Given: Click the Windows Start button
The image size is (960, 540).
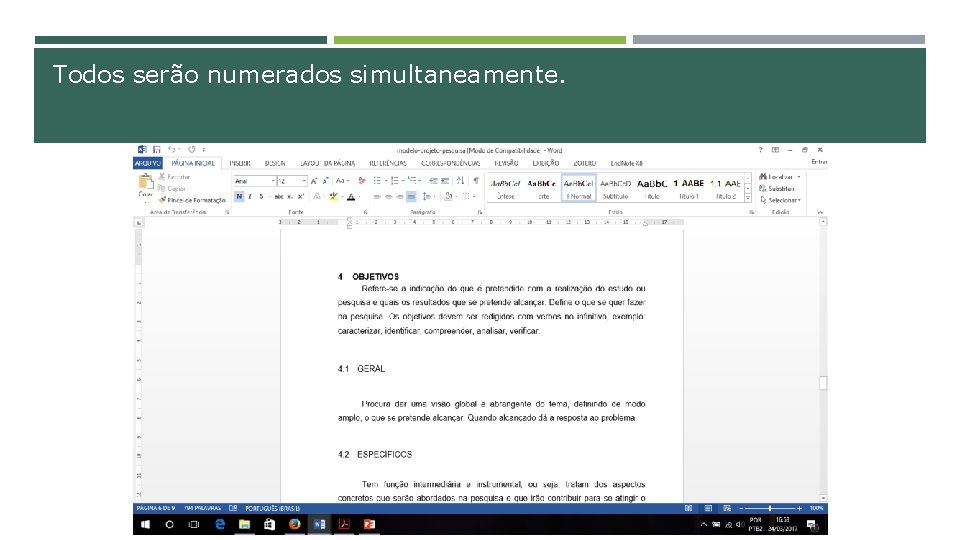Looking at the screenshot, I should [x=146, y=524].
